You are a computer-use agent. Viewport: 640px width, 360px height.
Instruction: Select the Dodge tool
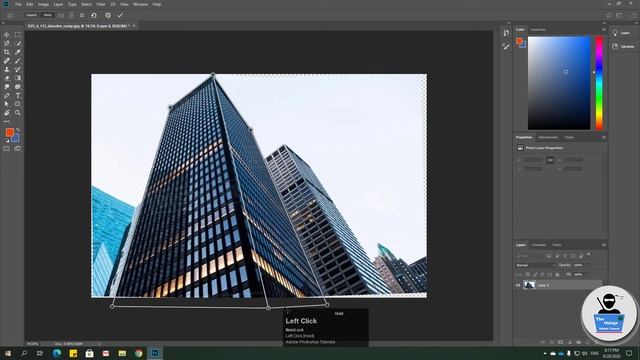[x=18, y=87]
